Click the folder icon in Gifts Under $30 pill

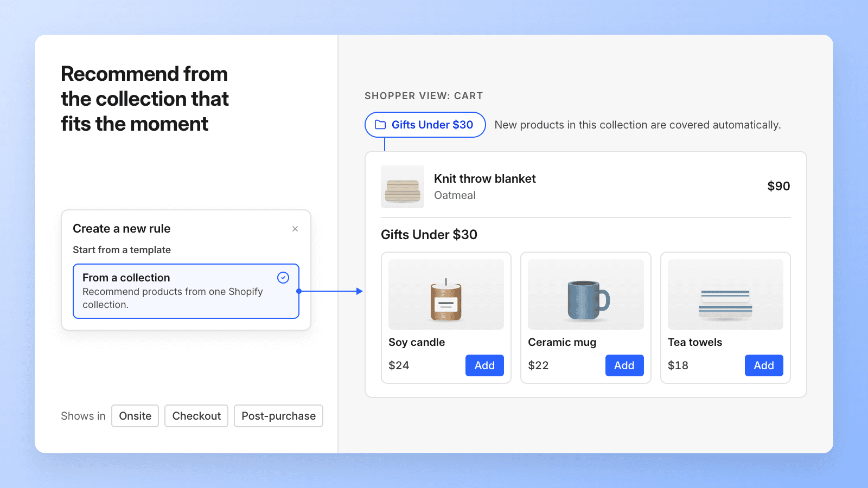click(380, 125)
